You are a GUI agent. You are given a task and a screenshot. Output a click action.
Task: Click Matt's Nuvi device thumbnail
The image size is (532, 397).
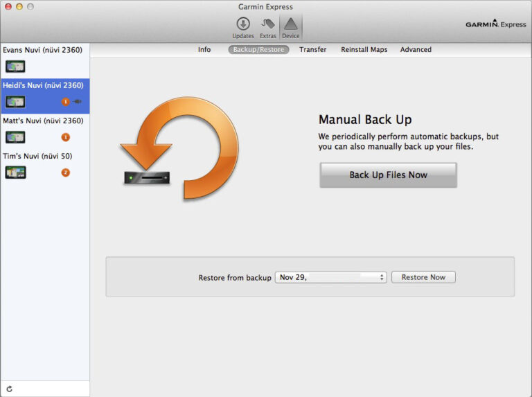click(15, 137)
